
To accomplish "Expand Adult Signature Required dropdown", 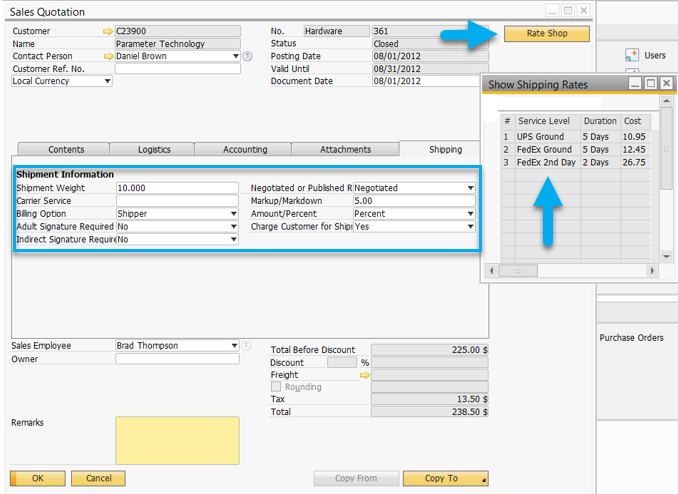I will click(233, 227).
